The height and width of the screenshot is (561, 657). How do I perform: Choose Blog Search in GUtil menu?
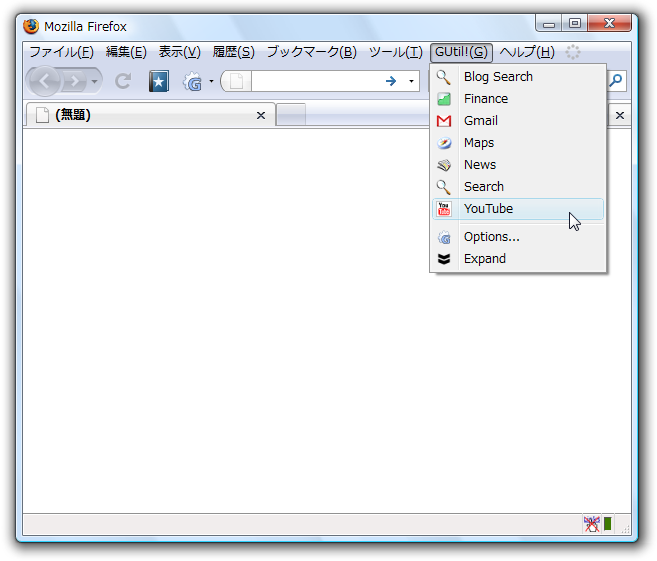click(x=518, y=77)
